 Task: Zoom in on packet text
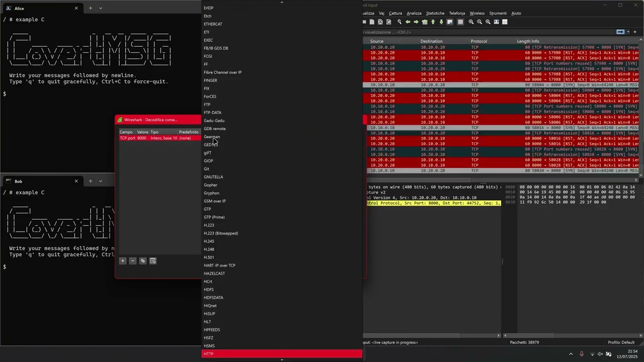click(x=471, y=22)
